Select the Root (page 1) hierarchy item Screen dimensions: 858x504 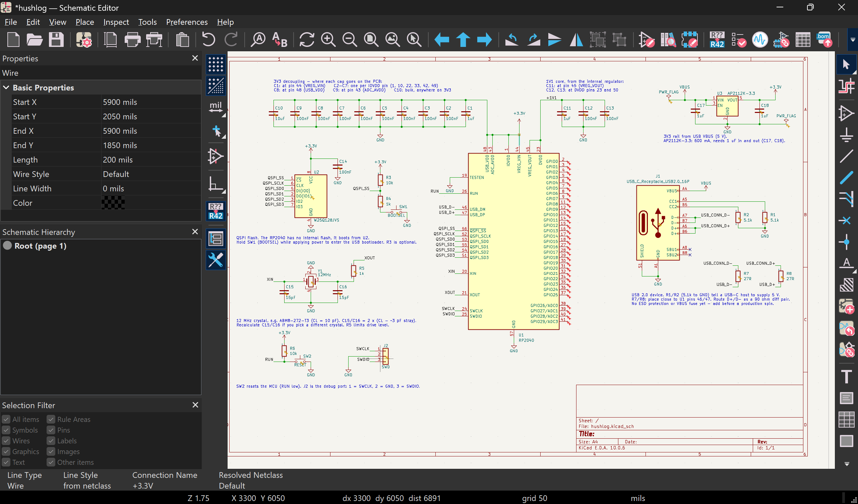tap(40, 246)
